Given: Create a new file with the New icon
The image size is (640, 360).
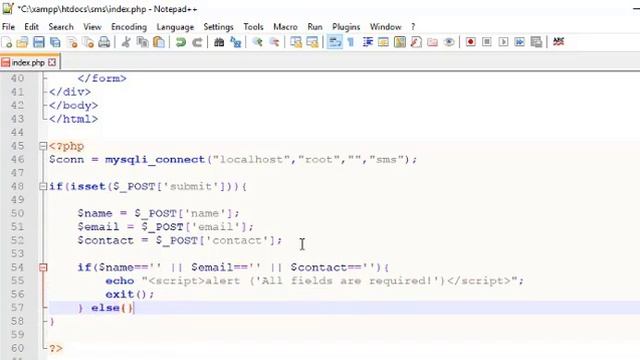Looking at the screenshot, I should click(x=7, y=42).
